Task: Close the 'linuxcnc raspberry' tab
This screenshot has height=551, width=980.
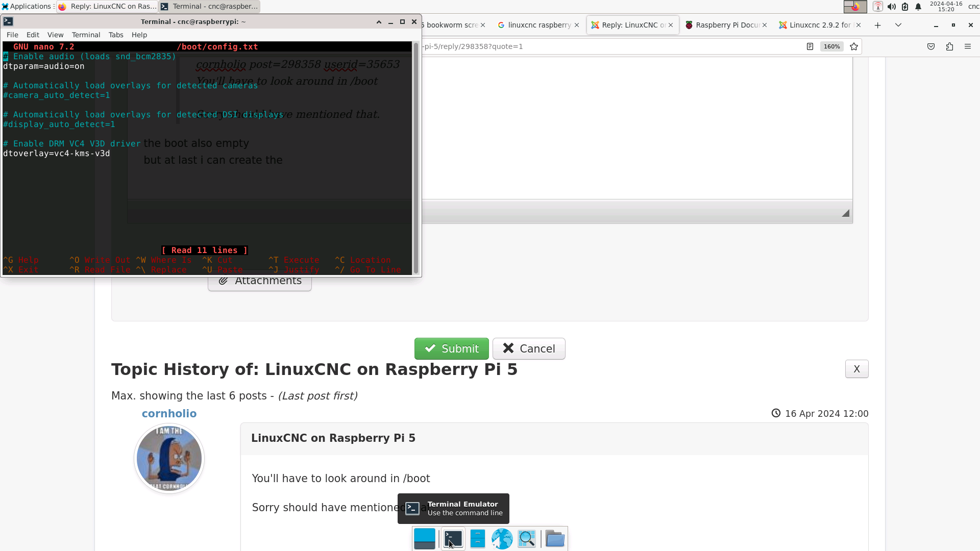Action: tap(577, 25)
